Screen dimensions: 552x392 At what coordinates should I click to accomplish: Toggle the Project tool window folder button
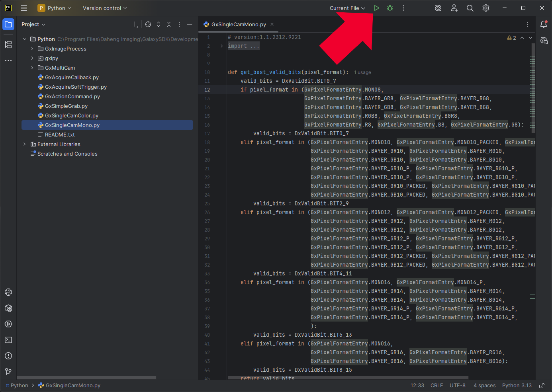pyautogui.click(x=8, y=24)
